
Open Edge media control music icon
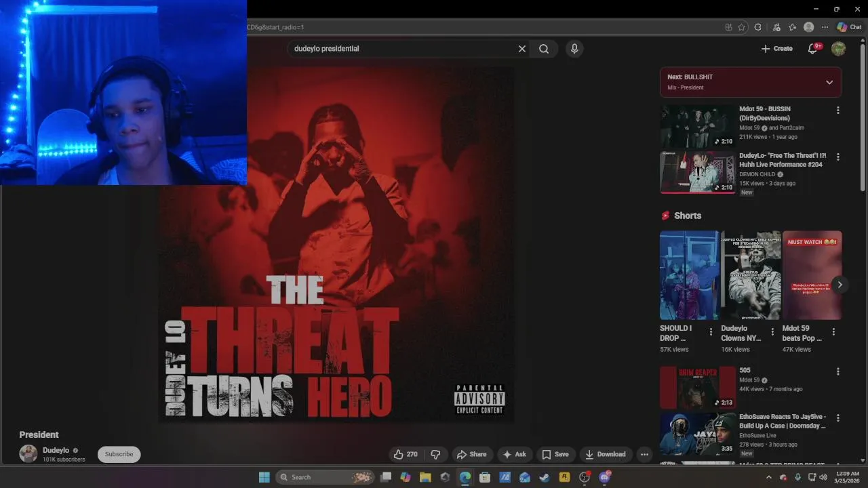776,27
